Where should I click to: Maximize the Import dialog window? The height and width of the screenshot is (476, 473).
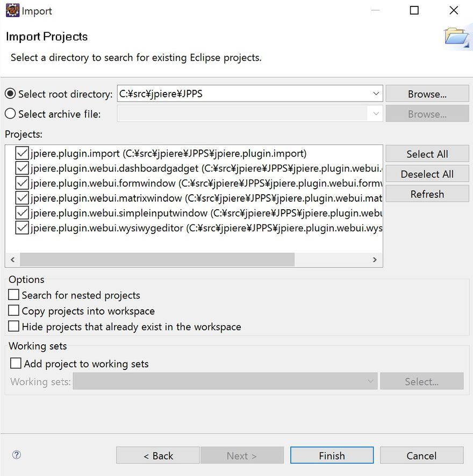[414, 10]
